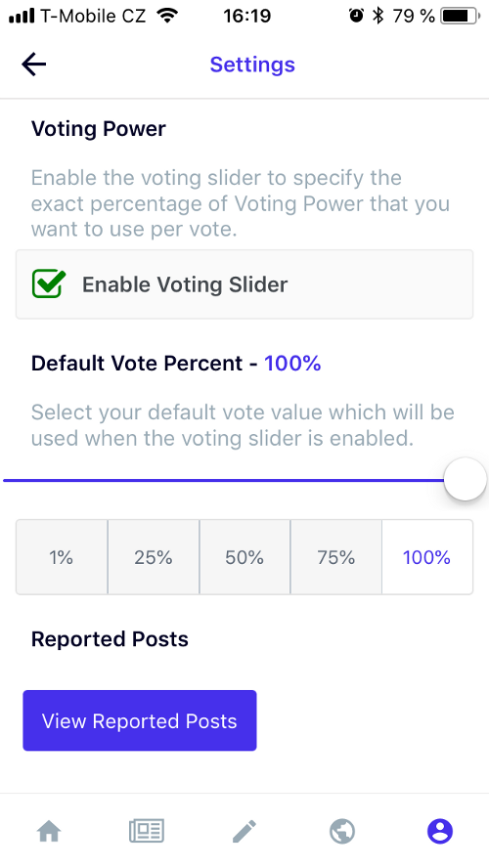Tap the Bluetooth status icon
Screen dimensions: 489x868
(x=378, y=16)
